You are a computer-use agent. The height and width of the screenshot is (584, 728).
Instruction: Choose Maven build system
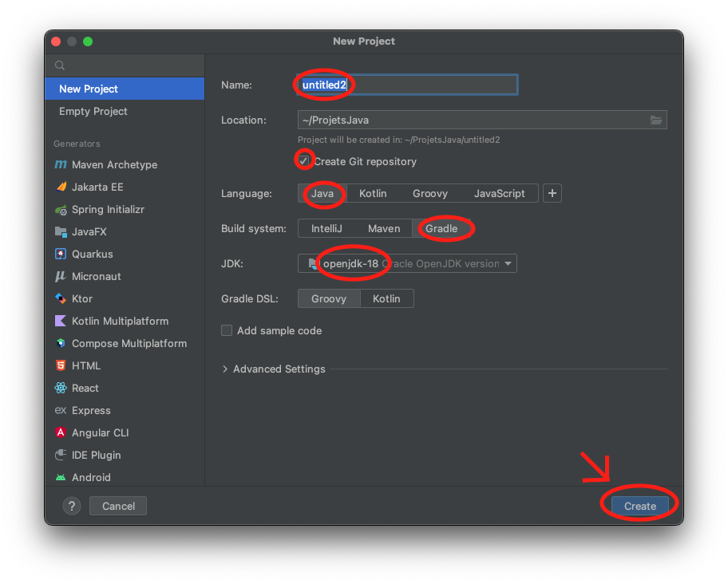point(384,229)
